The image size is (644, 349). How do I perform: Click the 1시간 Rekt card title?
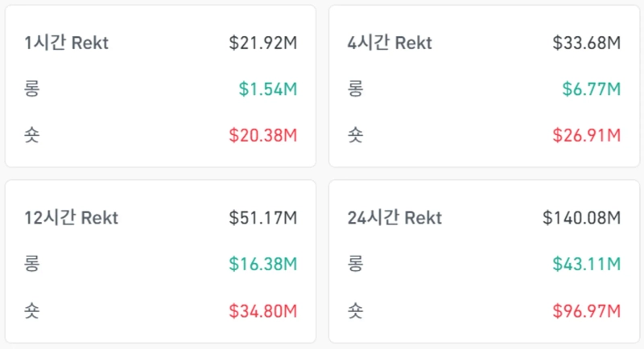pos(66,43)
